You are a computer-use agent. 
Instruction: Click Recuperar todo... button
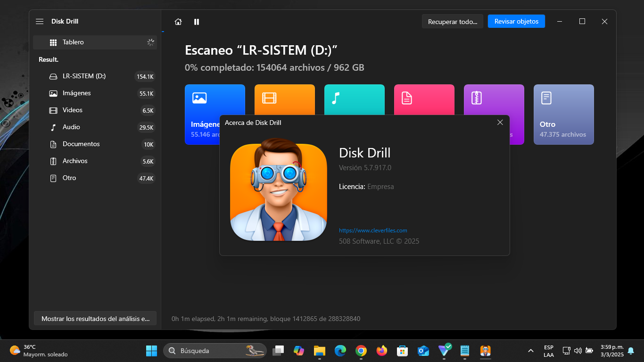tap(452, 22)
